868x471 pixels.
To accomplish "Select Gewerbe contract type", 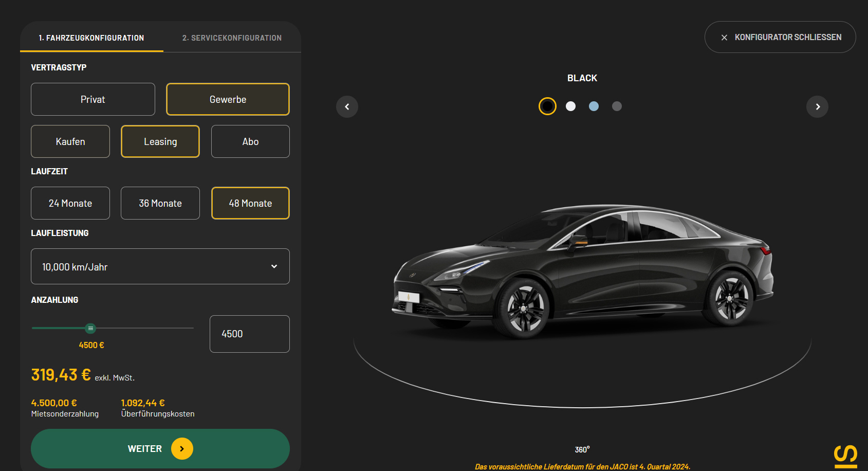I will coord(228,99).
